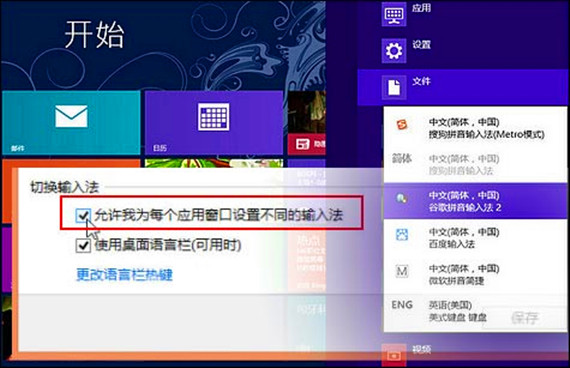Open the Calendar tile
The width and height of the screenshot is (570, 368).
click(x=214, y=123)
